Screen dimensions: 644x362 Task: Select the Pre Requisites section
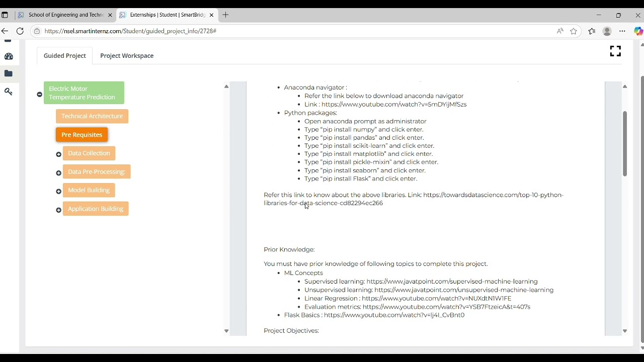click(x=82, y=135)
